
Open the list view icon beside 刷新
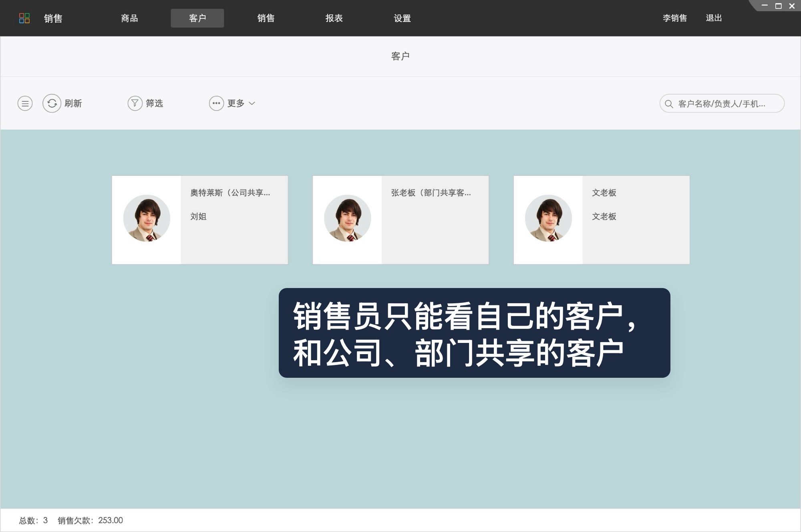pyautogui.click(x=25, y=103)
